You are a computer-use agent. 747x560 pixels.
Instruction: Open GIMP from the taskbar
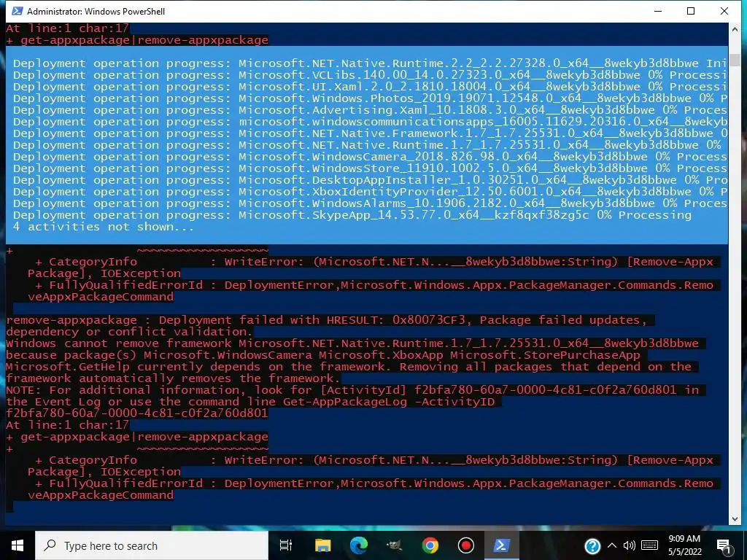[x=394, y=545]
